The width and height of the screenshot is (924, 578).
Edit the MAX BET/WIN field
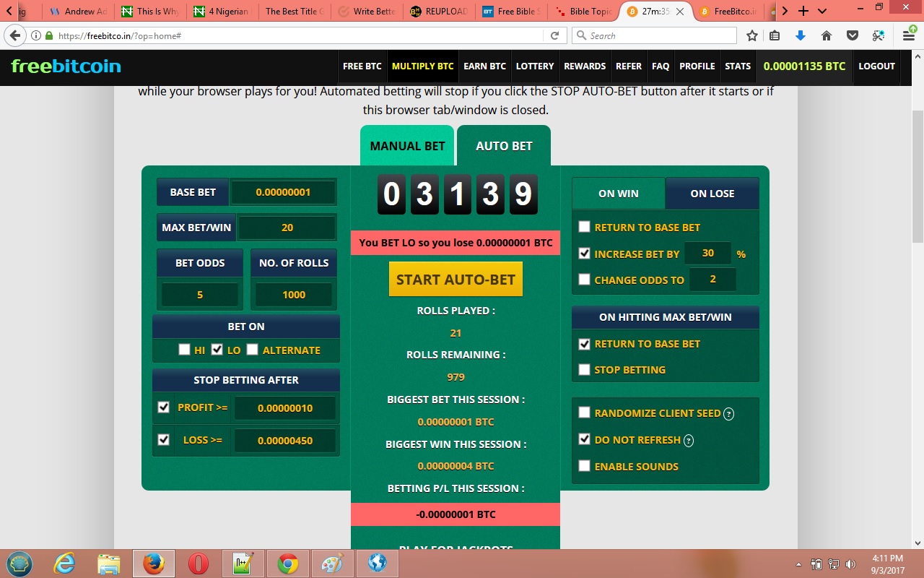tap(287, 228)
